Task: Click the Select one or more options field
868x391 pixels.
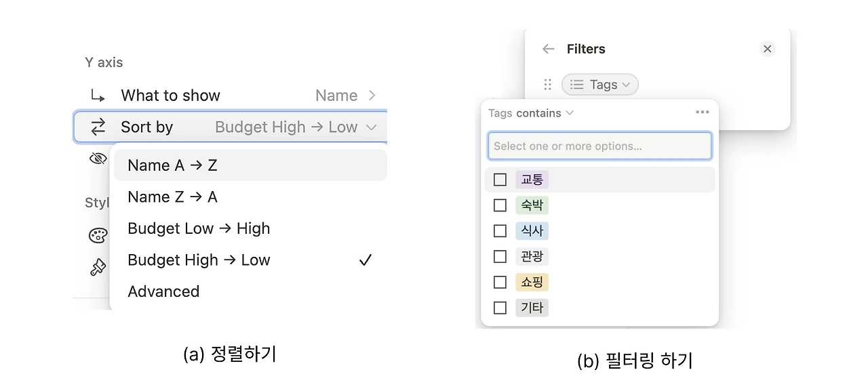Action: [599, 146]
